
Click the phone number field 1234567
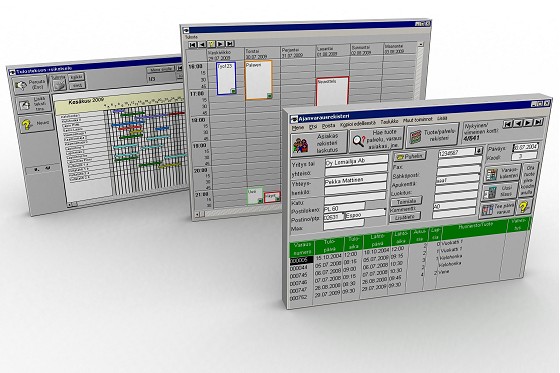tap(456, 153)
